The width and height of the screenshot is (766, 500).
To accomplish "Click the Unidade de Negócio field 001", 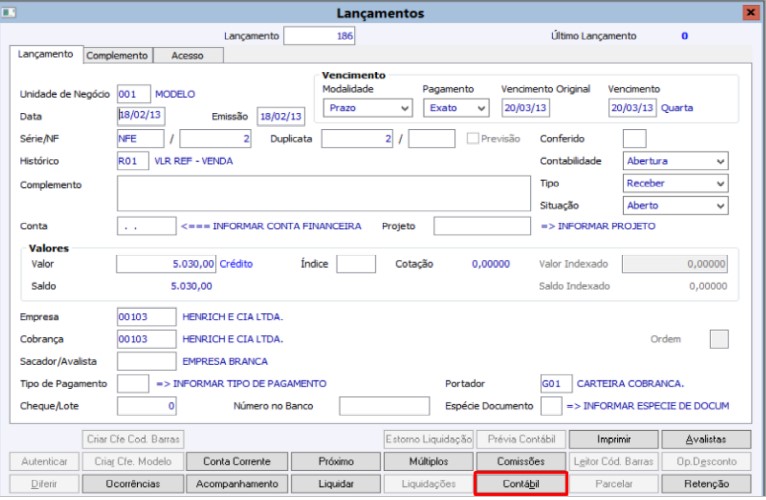I will pyautogui.click(x=134, y=94).
